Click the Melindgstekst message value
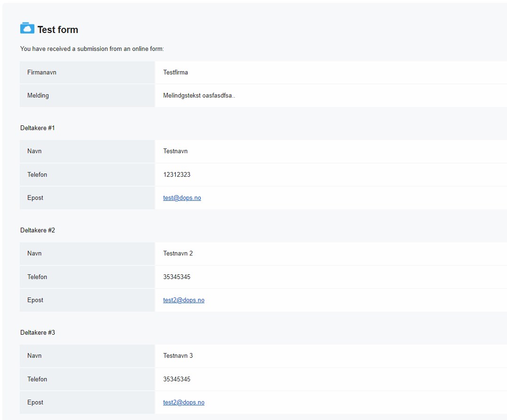Screen dimensions: 507x420 199,96
